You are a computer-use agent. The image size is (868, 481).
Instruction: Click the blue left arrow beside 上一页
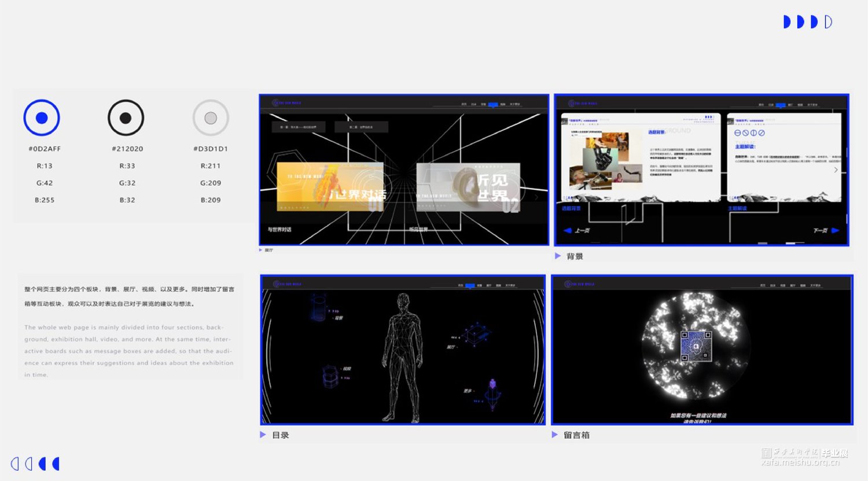tap(568, 230)
